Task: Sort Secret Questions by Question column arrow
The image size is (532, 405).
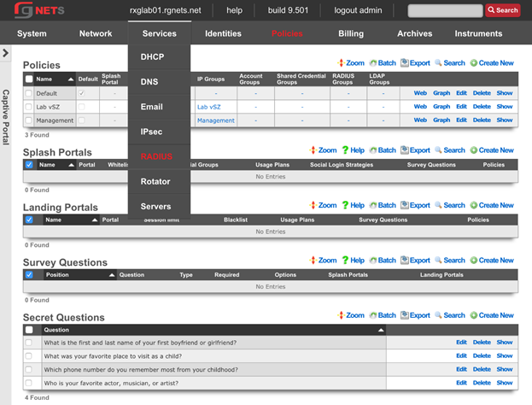Action: [x=380, y=330]
